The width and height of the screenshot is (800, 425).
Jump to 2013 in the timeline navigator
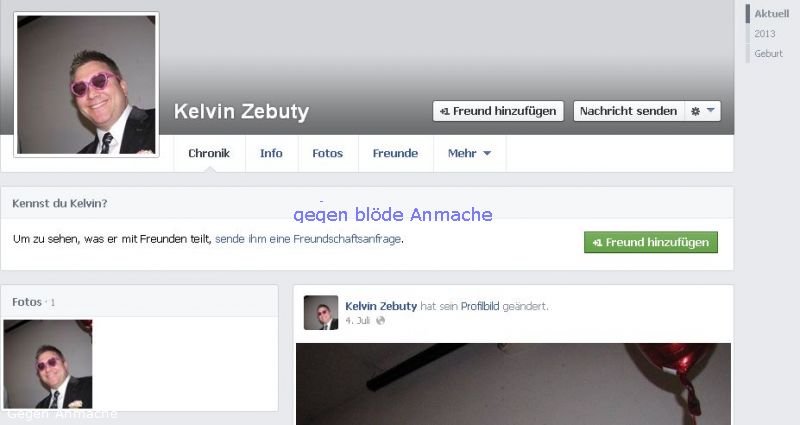(765, 34)
